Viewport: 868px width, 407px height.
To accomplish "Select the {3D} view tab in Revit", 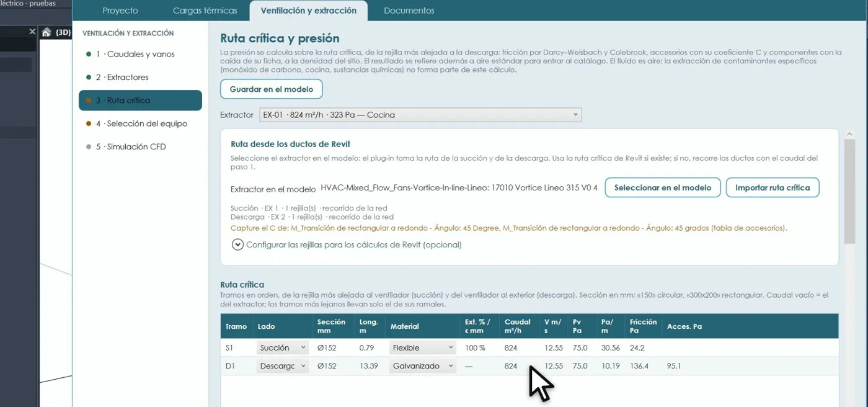I will [x=63, y=32].
